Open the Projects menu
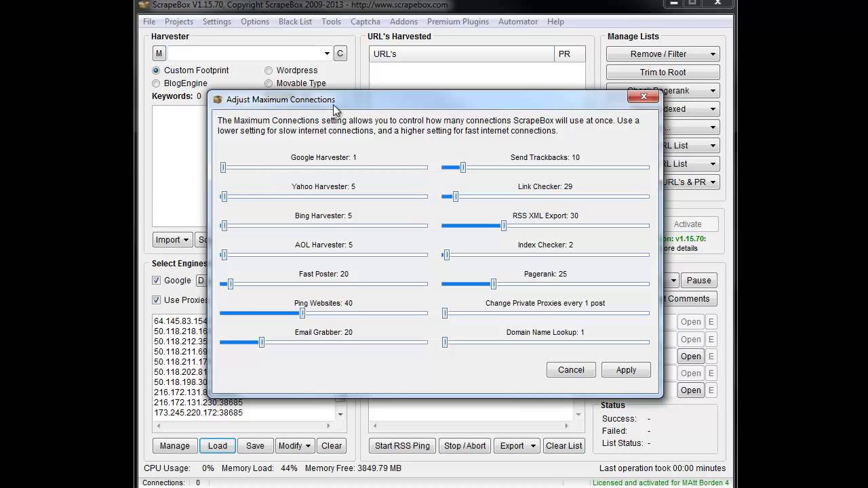868x488 pixels. click(179, 22)
